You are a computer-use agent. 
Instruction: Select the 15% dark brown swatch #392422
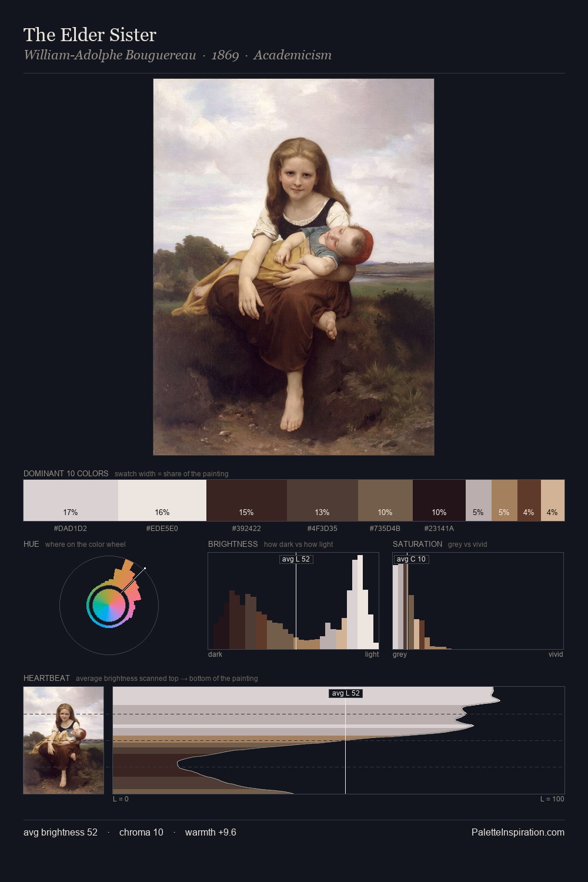[x=246, y=500]
